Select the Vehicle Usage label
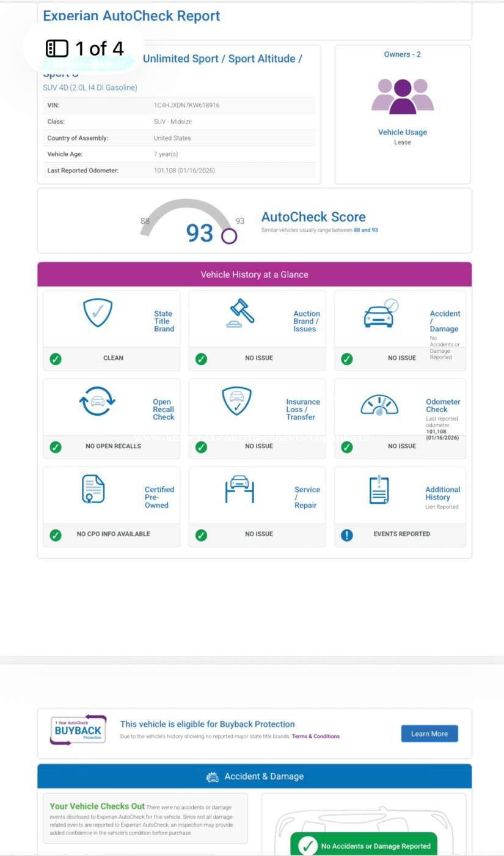504x856 pixels. click(x=403, y=132)
